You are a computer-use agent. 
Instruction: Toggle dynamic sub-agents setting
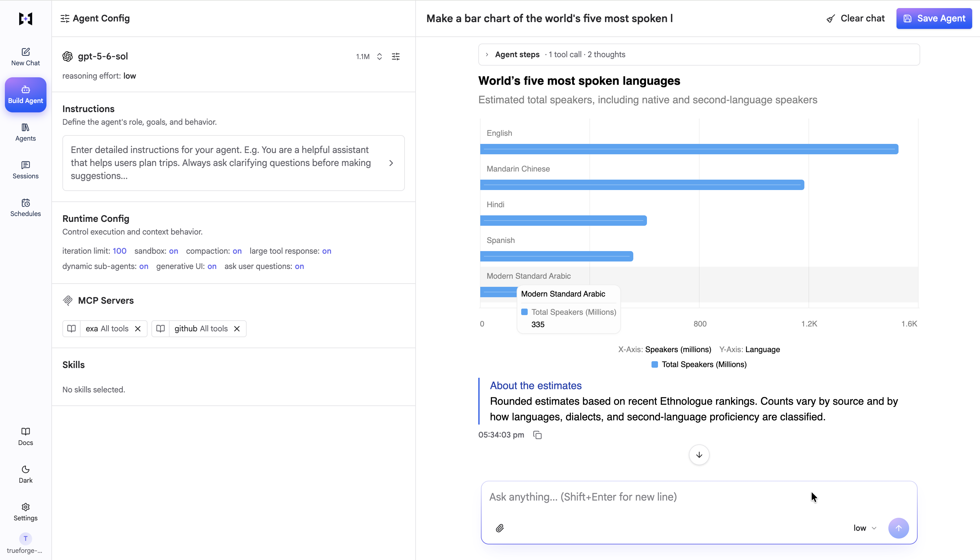[x=144, y=266]
